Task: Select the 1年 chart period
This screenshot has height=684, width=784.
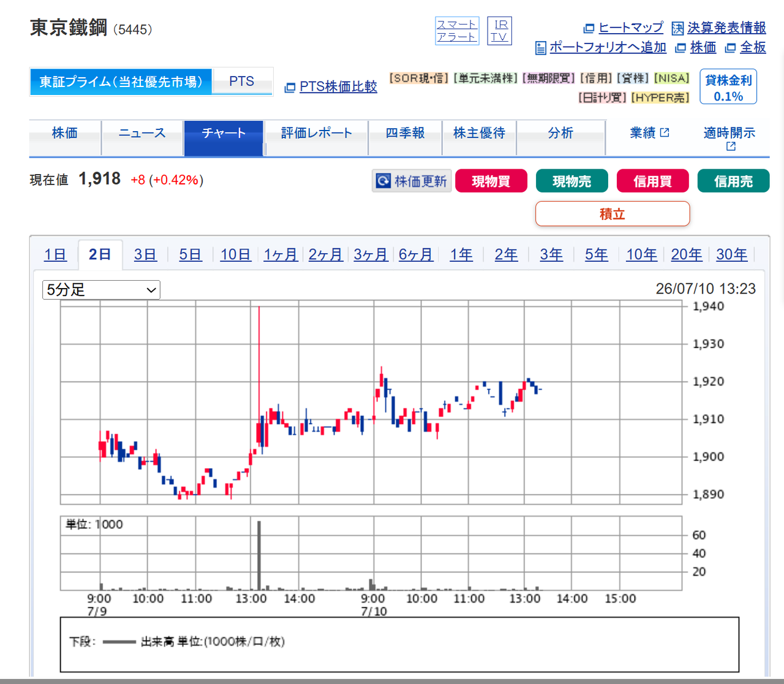Action: coord(461,254)
